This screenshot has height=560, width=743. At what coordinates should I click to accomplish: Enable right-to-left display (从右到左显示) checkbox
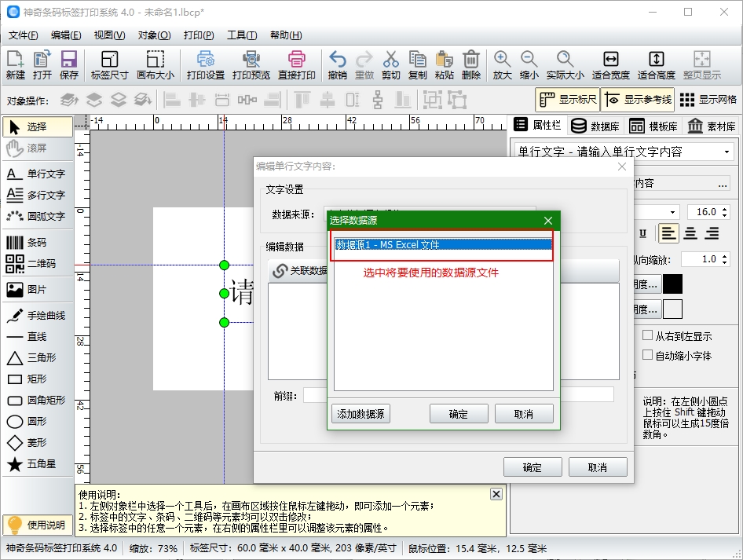(x=648, y=335)
